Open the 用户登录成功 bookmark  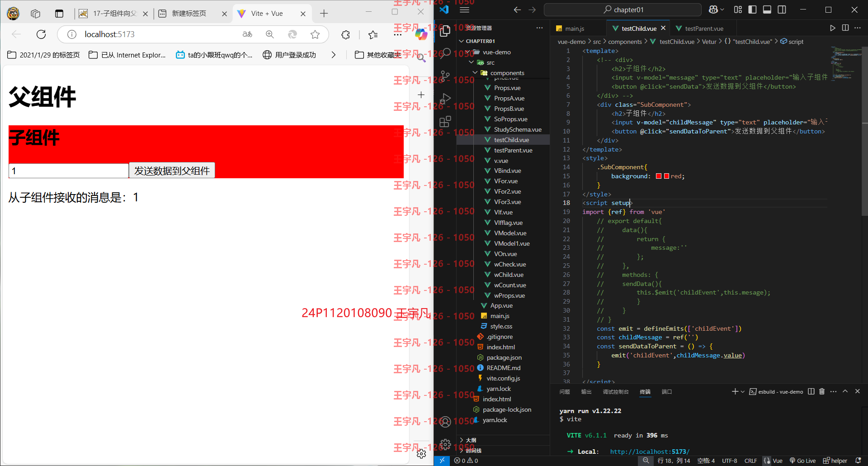pyautogui.click(x=289, y=55)
